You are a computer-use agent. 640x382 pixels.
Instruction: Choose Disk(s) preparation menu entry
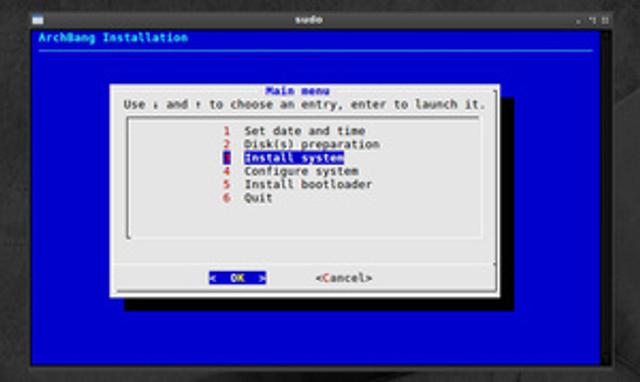coord(312,144)
